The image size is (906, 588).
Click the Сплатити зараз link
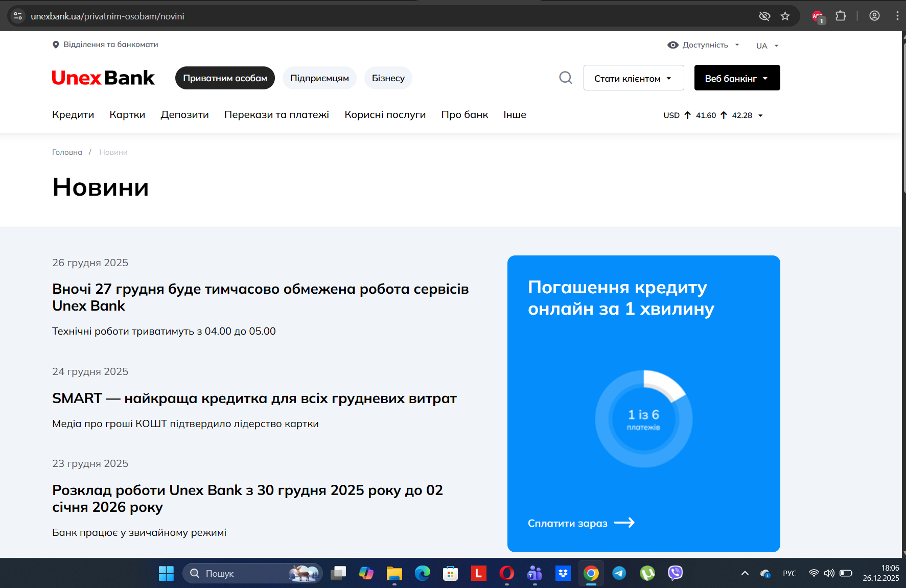[x=581, y=523]
